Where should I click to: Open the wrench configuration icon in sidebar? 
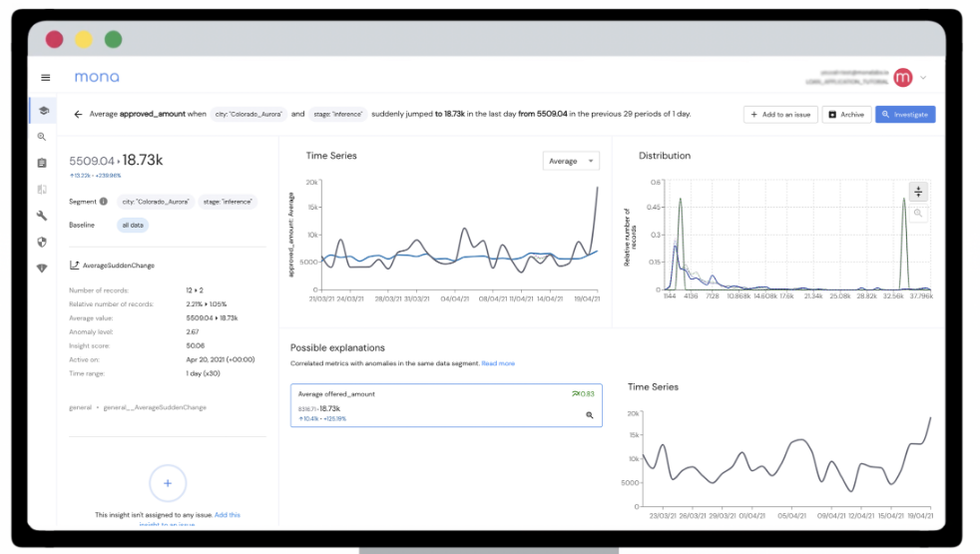point(42,215)
